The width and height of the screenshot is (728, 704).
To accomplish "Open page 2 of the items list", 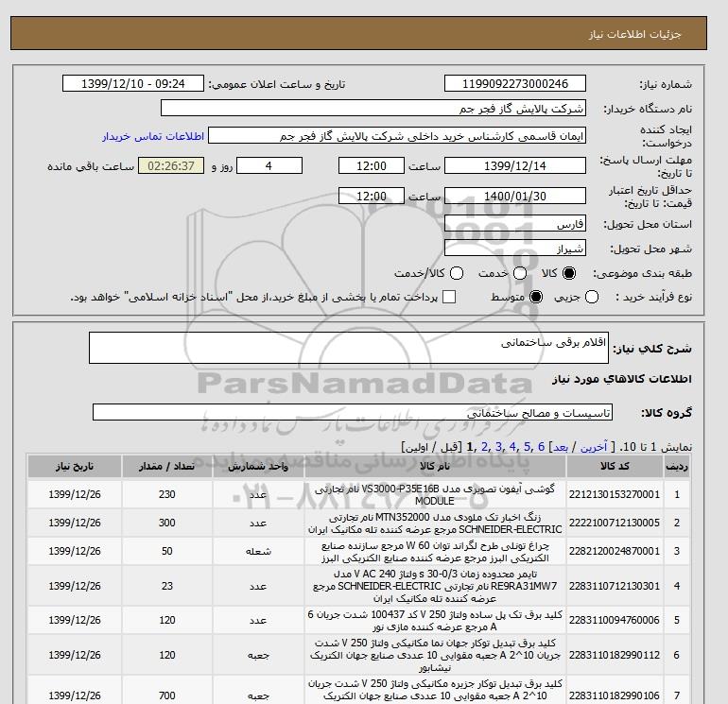I will pyautogui.click(x=485, y=447).
